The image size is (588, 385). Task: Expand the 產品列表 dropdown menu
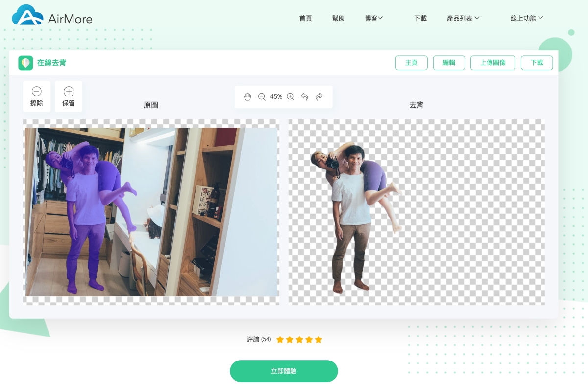[463, 18]
